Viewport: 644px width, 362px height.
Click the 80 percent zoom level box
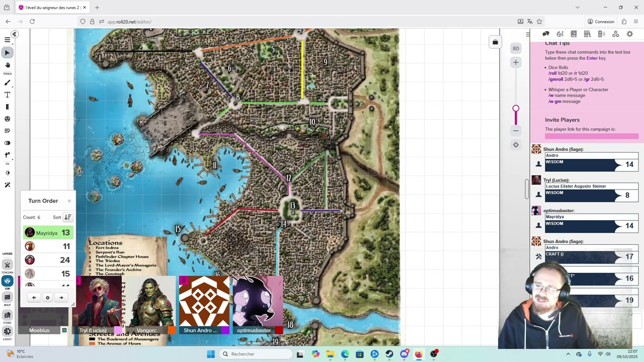pos(516,48)
